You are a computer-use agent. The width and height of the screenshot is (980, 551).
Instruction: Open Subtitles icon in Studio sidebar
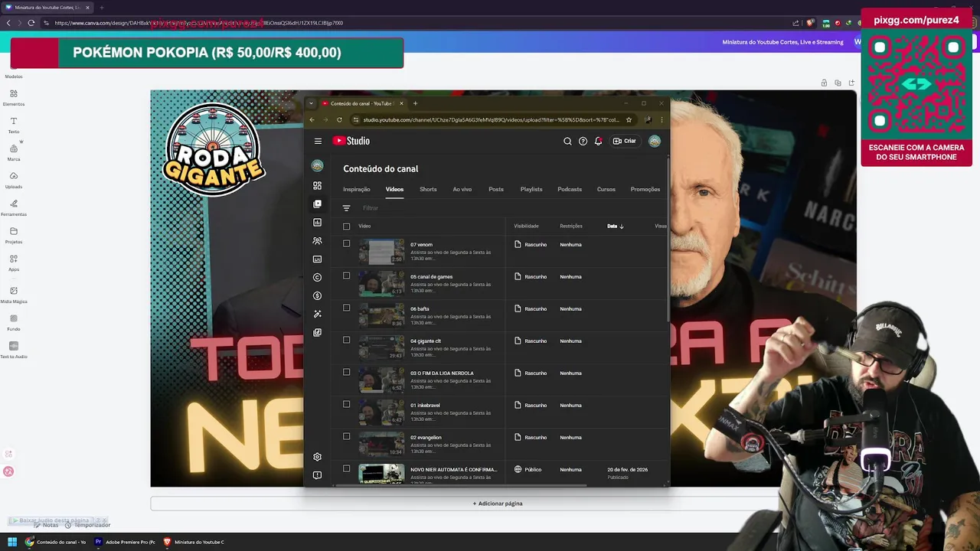[317, 259]
